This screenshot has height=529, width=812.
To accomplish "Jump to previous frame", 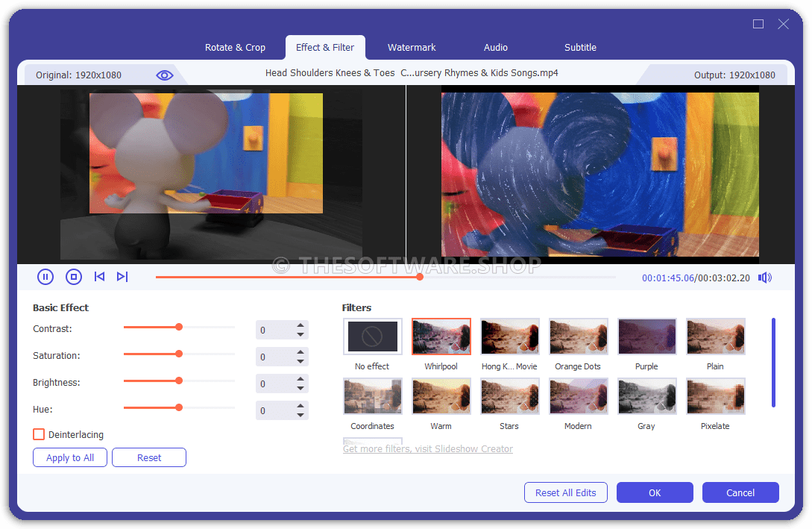I will pos(99,277).
